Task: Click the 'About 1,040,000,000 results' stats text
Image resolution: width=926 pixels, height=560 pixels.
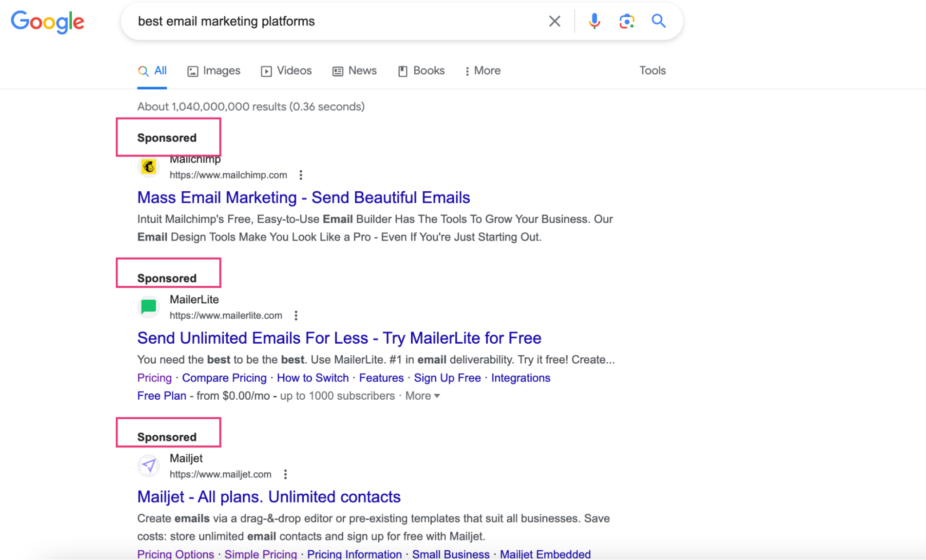Action: pyautogui.click(x=251, y=107)
